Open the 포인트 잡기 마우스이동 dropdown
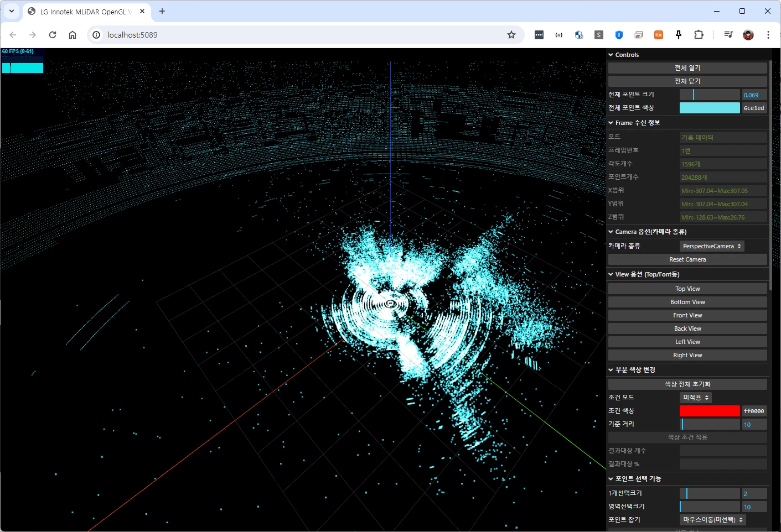 (x=713, y=520)
